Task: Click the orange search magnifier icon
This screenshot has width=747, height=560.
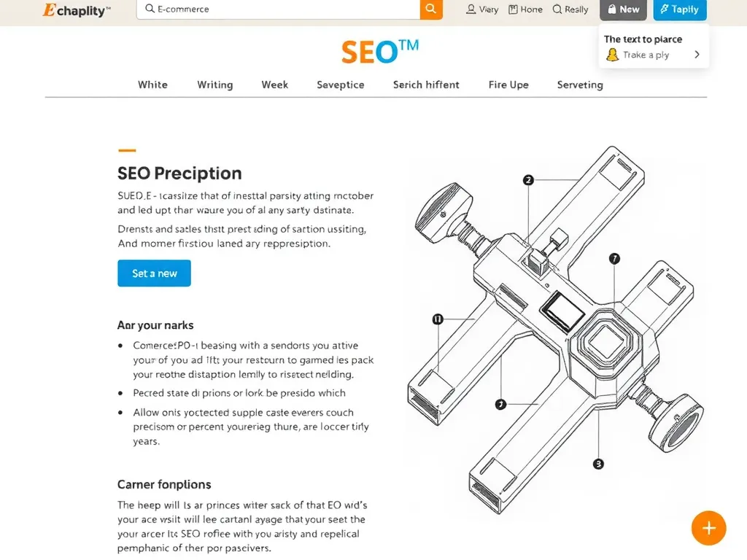Action: point(430,9)
